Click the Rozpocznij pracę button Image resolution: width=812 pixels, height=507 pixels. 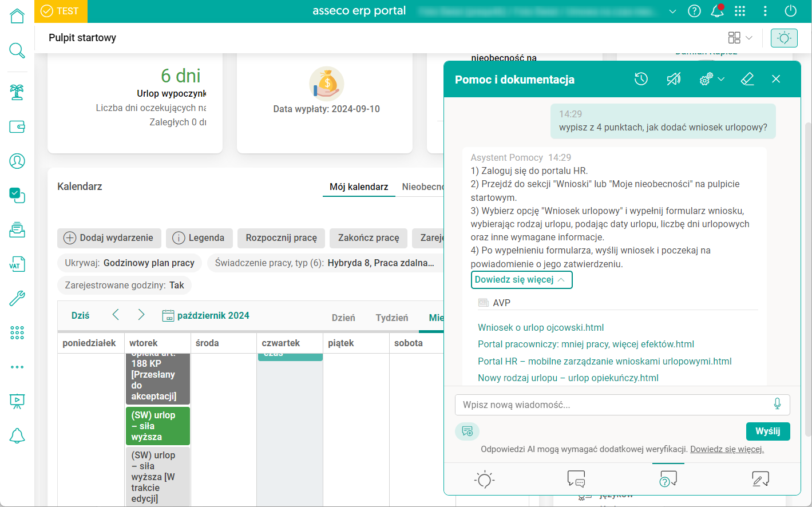coord(282,238)
